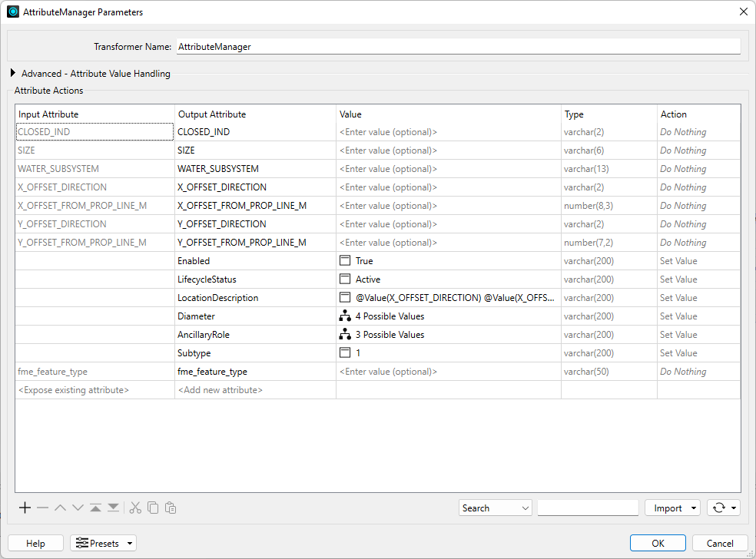The width and height of the screenshot is (756, 559).
Task: Click the Type column header
Action: pos(609,114)
